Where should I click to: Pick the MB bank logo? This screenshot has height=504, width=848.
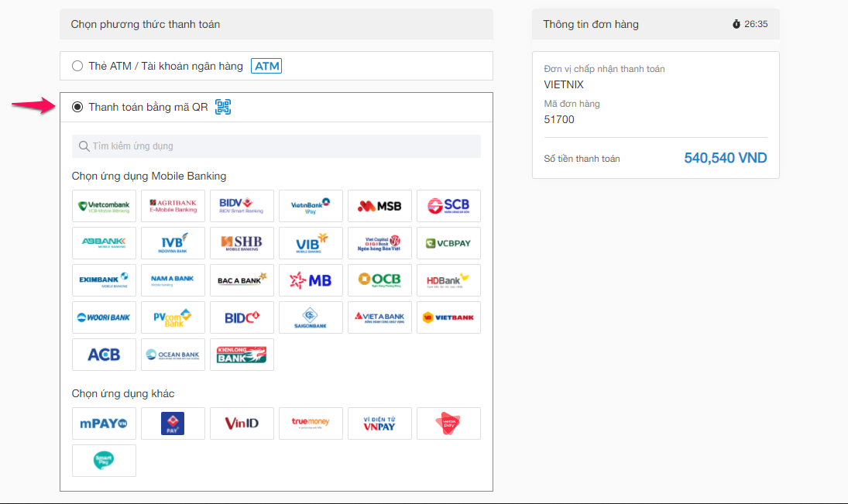coord(311,280)
